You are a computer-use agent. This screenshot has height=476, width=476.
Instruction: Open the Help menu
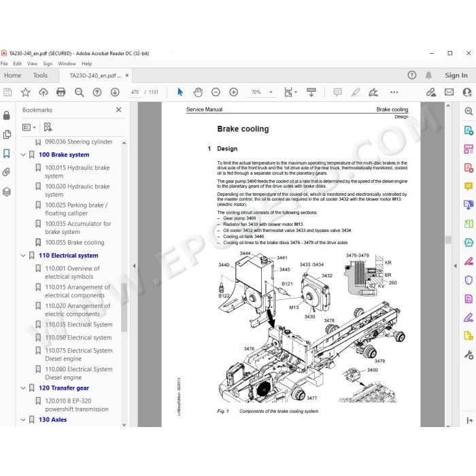tap(86, 63)
